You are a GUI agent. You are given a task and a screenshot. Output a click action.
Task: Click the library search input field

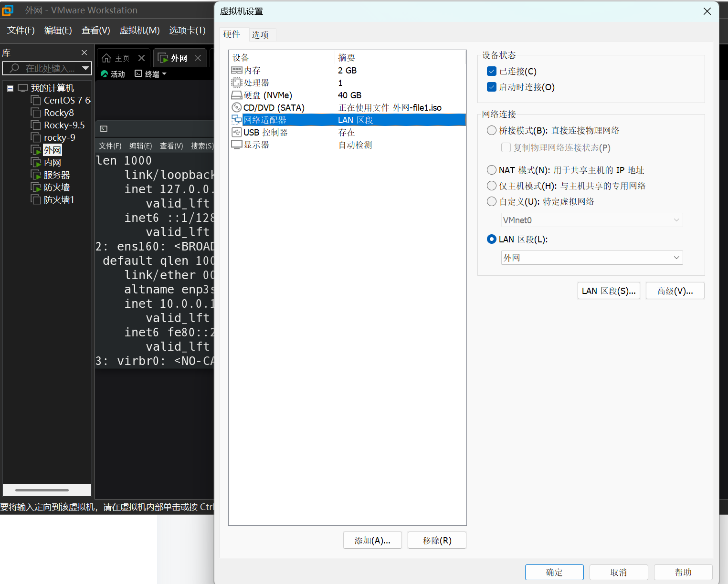pyautogui.click(x=47, y=68)
